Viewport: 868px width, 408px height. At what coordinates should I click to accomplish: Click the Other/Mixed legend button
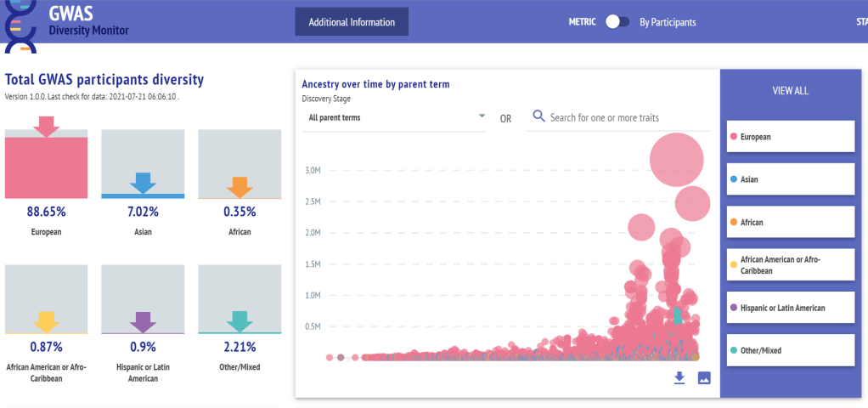(x=790, y=350)
